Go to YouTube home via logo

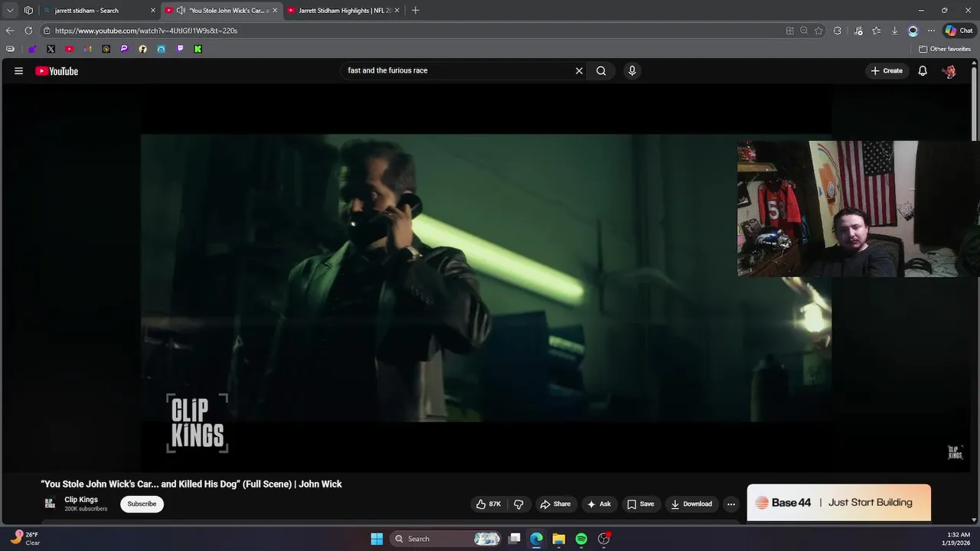[x=57, y=71]
